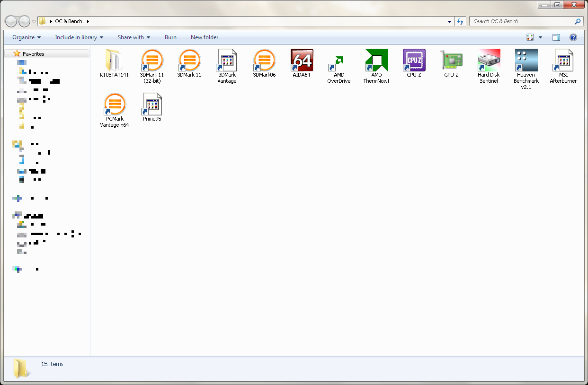Select the GPU-Z shortcut icon
The image size is (588, 385).
pos(451,61)
